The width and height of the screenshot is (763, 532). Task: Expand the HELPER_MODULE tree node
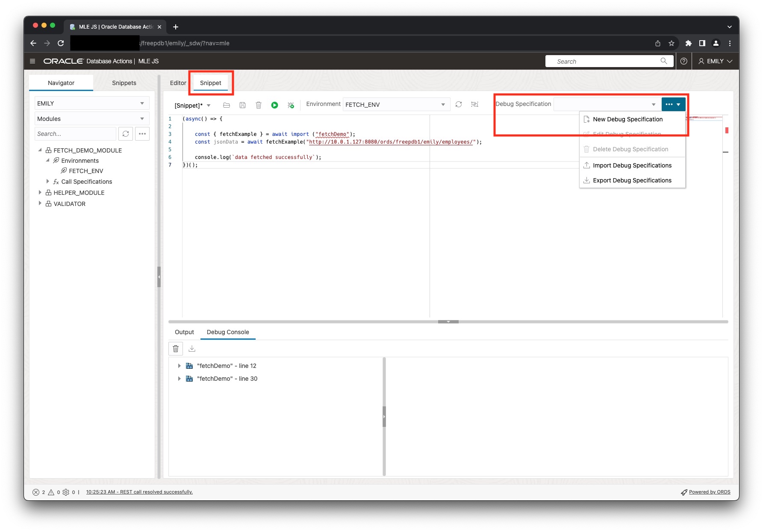coord(40,192)
